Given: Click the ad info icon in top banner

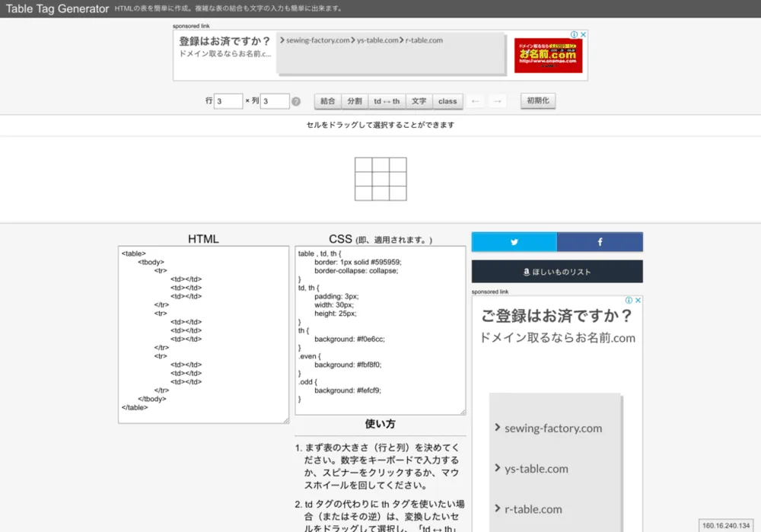Looking at the screenshot, I should point(575,35).
